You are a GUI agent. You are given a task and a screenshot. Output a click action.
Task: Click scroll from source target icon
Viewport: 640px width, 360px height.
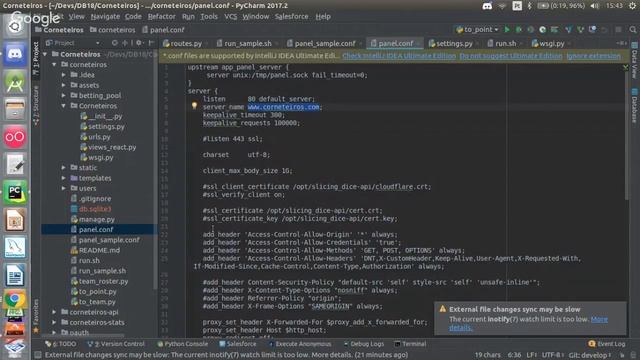coord(115,43)
